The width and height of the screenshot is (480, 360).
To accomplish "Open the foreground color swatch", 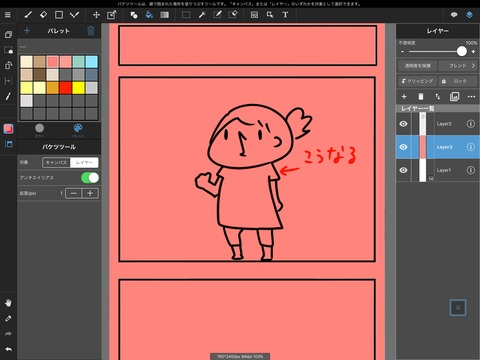I will (8, 129).
